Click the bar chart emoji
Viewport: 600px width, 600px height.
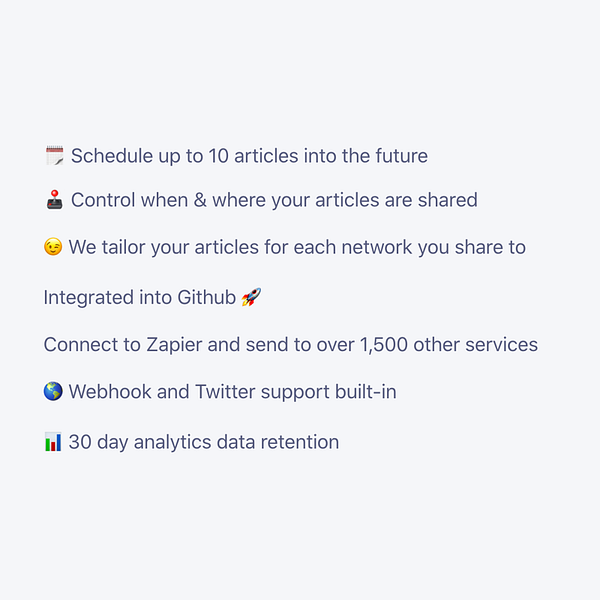click(x=53, y=442)
